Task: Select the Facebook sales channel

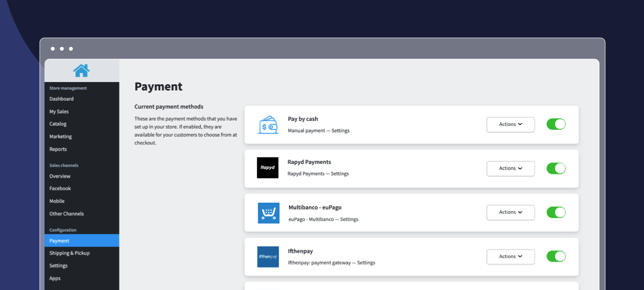Action: click(x=60, y=189)
